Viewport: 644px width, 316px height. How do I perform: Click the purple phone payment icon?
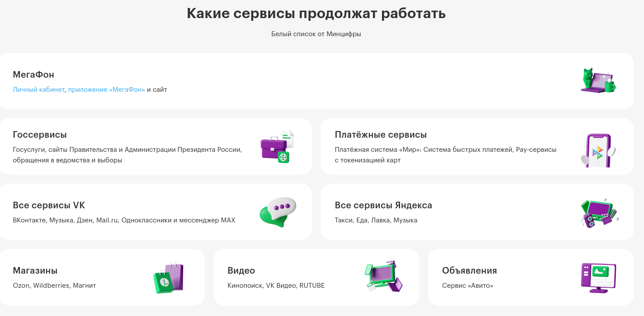point(598,150)
